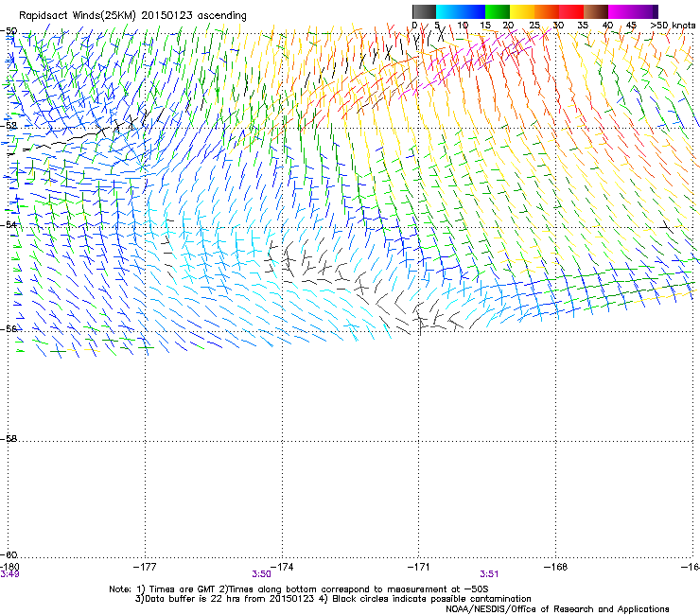Click the purple 3:50 time marker
700x615 pixels.
coord(261,574)
